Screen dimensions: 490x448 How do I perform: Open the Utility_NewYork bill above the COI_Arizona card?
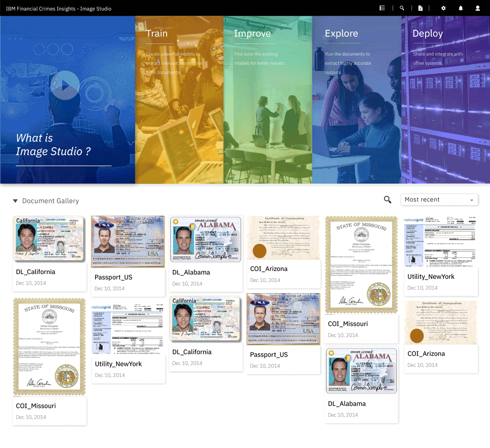pos(441,241)
